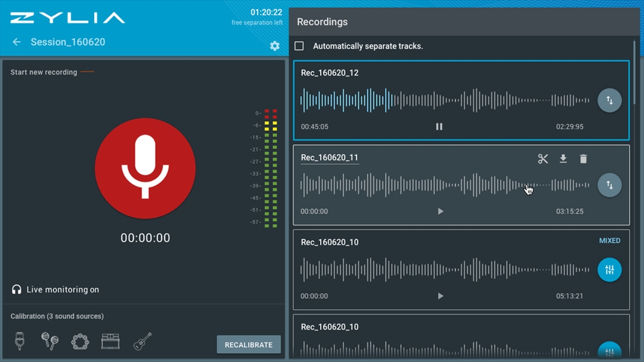
Task: Toggle Live monitoring headphones control
Action: point(17,290)
